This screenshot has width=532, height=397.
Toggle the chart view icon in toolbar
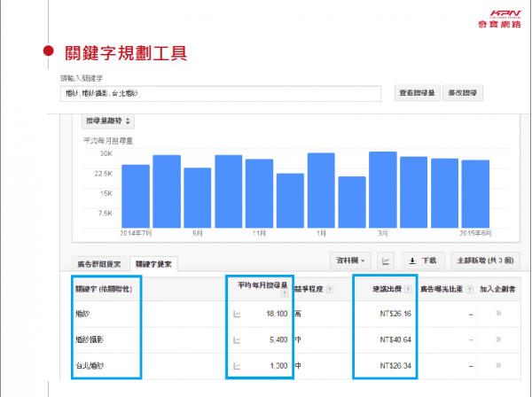point(386,261)
